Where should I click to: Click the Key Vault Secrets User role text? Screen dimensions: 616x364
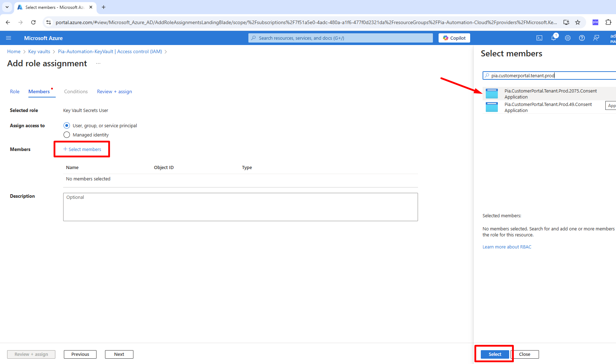86,110
